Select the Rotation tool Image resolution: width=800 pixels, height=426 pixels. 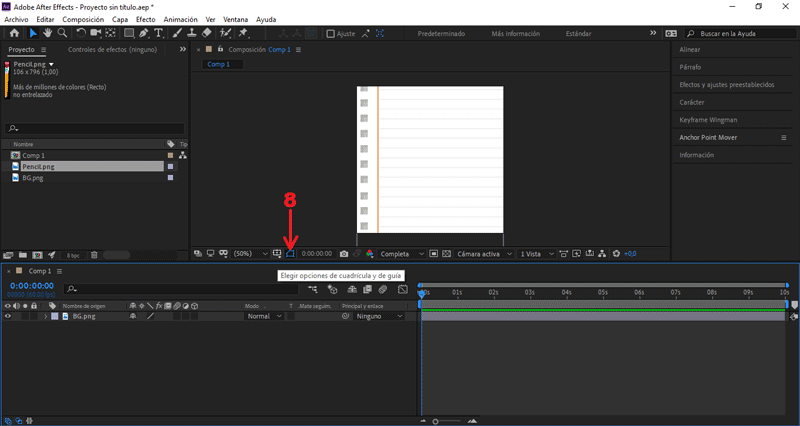coord(81,33)
